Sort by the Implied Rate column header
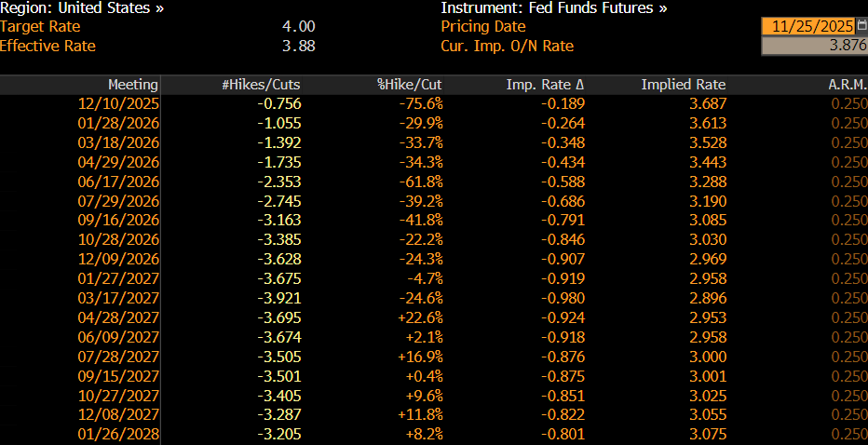The height and width of the screenshot is (445, 868). tap(683, 85)
